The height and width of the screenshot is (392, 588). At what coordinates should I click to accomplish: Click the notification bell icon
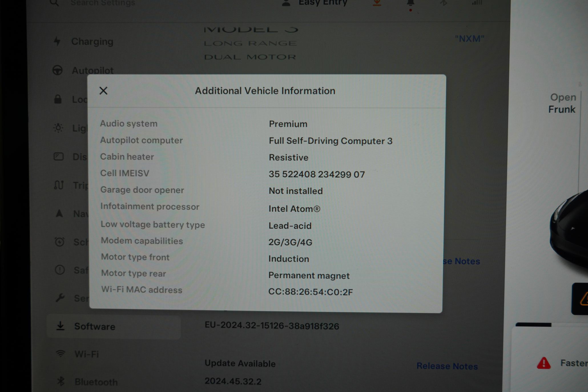[410, 3]
